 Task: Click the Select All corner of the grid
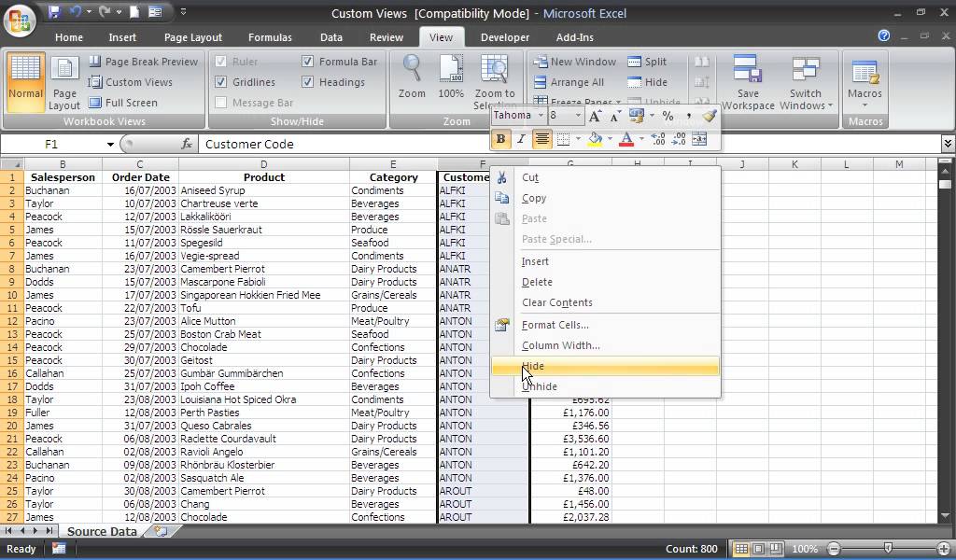[12, 164]
